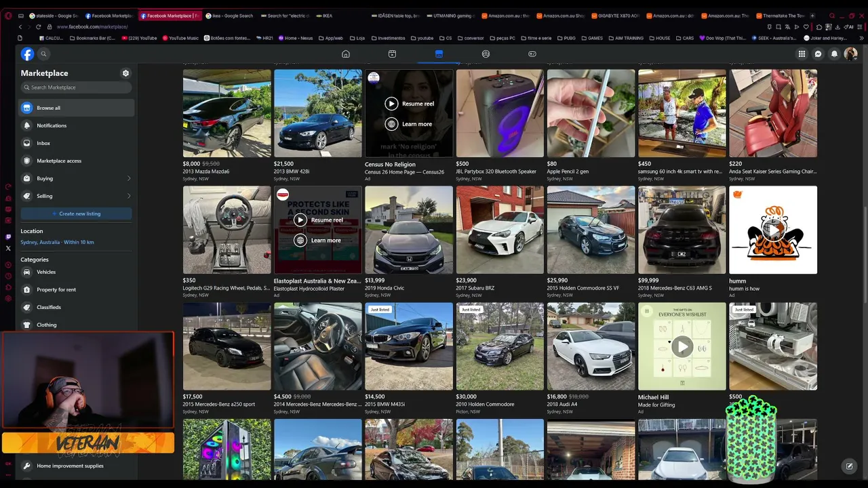Open the Selling menu item
The width and height of the screenshot is (868, 488).
pyautogui.click(x=76, y=196)
